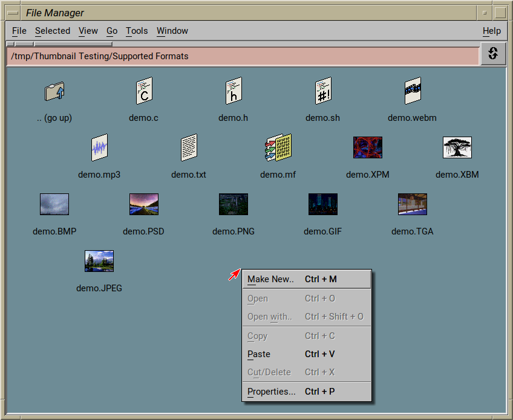This screenshot has height=420, width=513.
Task: Open the Go menu
Action: [112, 31]
